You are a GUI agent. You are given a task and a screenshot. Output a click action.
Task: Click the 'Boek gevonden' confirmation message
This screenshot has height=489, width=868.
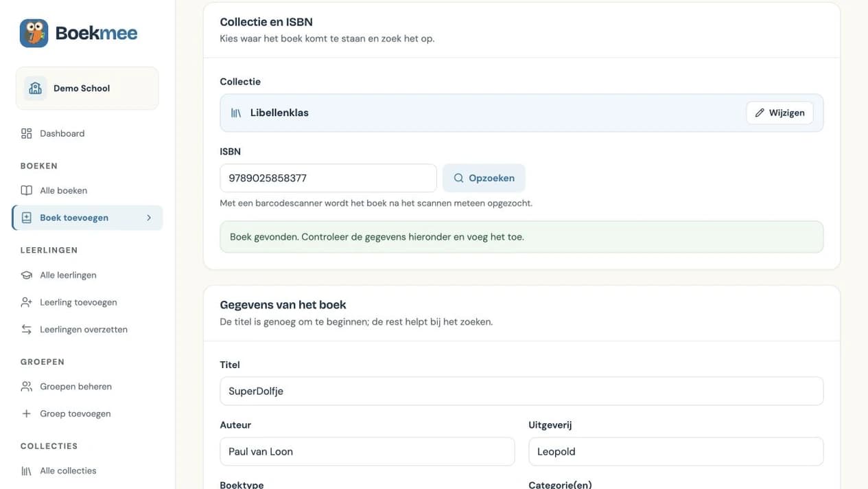521,237
